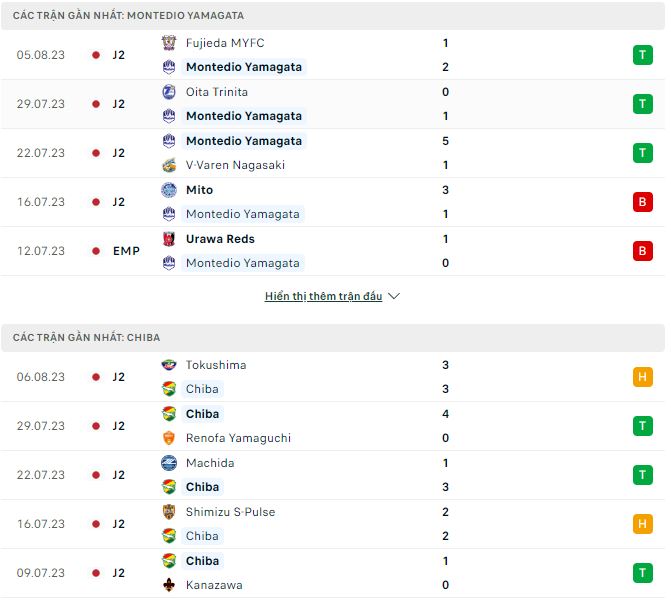Click the V-Varen Nagasaki team logo
671x600 pixels.
(168, 165)
